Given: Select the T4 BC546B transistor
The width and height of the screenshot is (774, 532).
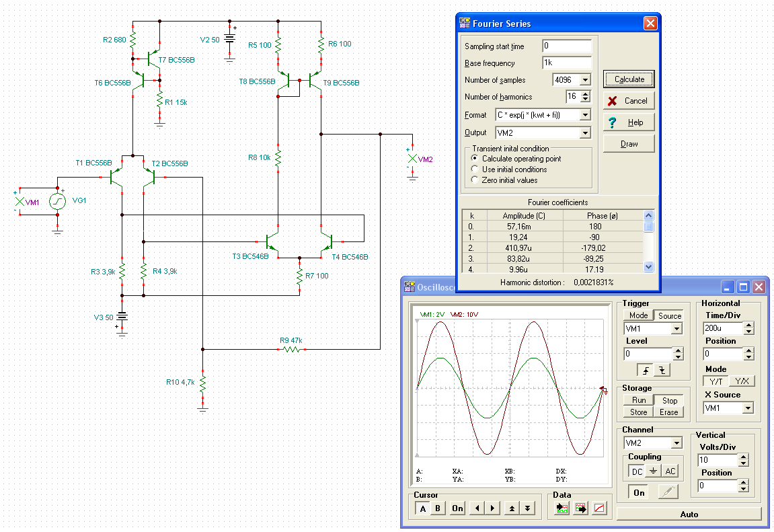Looking at the screenshot, I should 327,242.
